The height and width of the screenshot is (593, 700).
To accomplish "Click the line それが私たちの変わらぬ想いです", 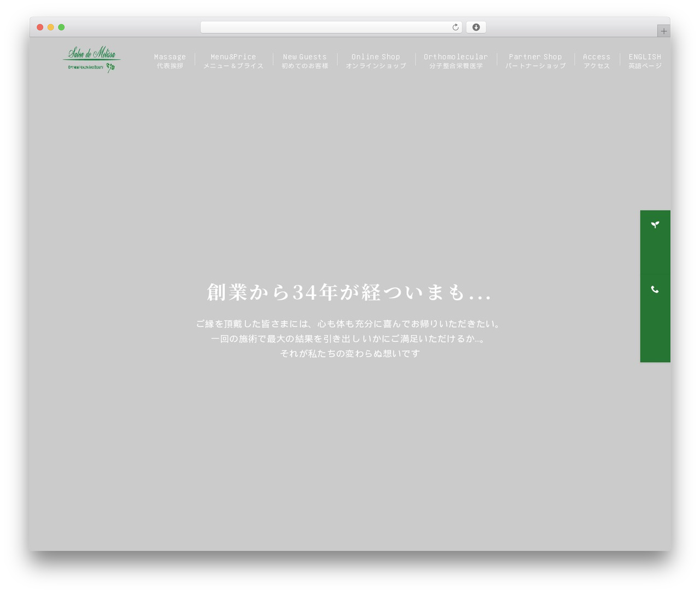I will coord(349,353).
